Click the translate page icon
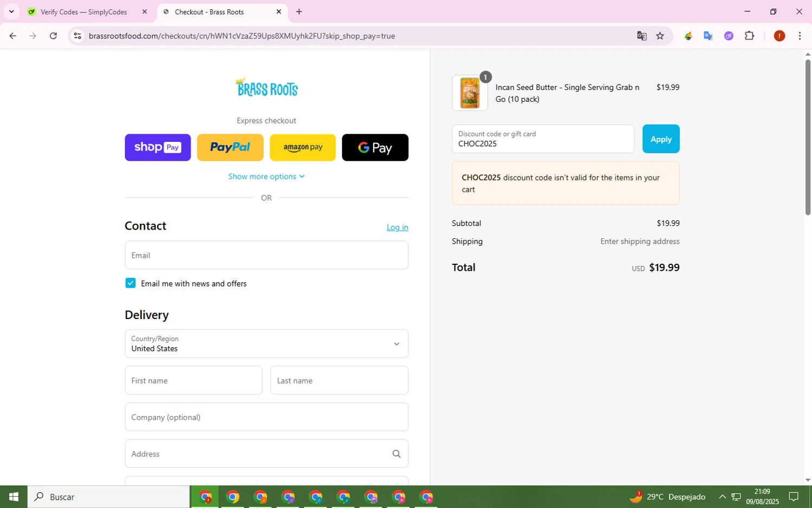812x508 pixels. point(641,36)
